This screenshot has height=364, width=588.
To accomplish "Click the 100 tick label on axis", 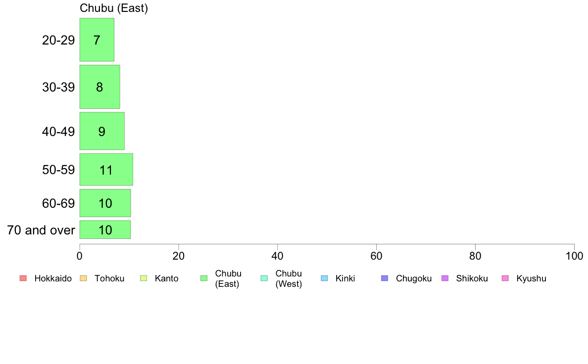I will click(x=574, y=256).
